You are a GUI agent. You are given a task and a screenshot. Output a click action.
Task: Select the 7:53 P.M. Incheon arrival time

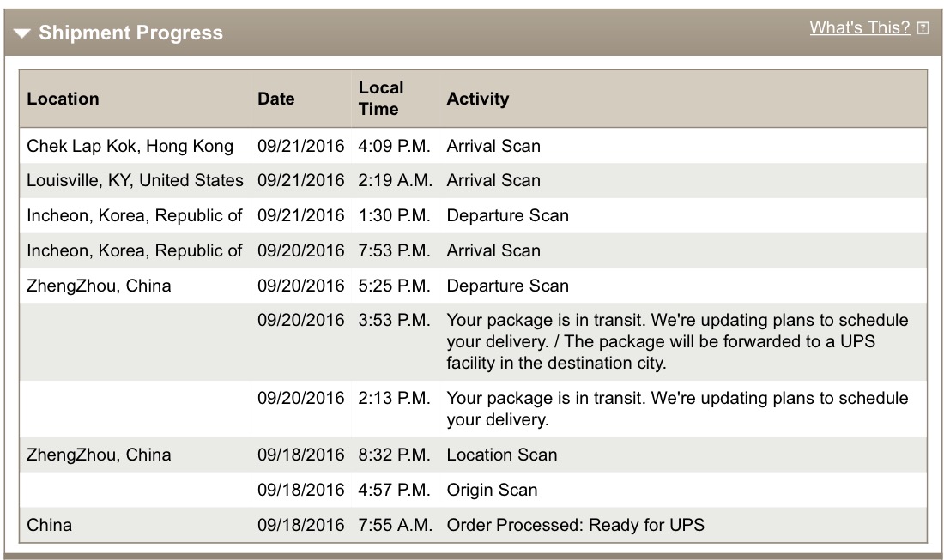click(395, 250)
